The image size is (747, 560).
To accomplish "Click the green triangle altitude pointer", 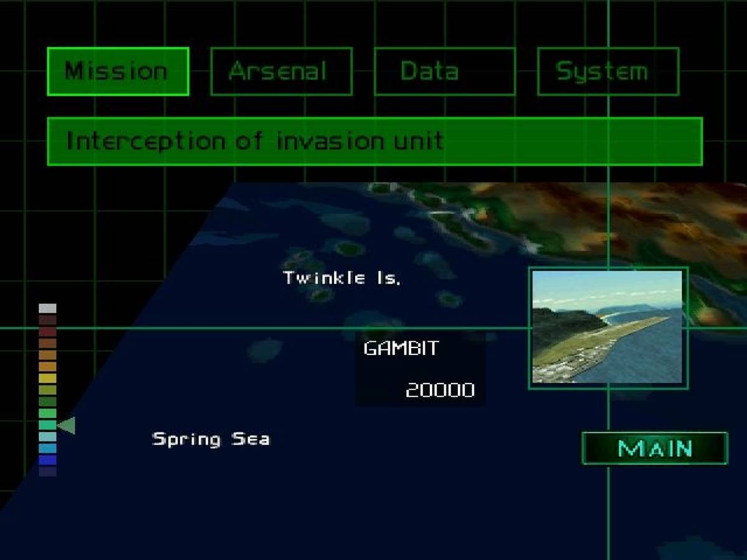I will coord(67,426).
